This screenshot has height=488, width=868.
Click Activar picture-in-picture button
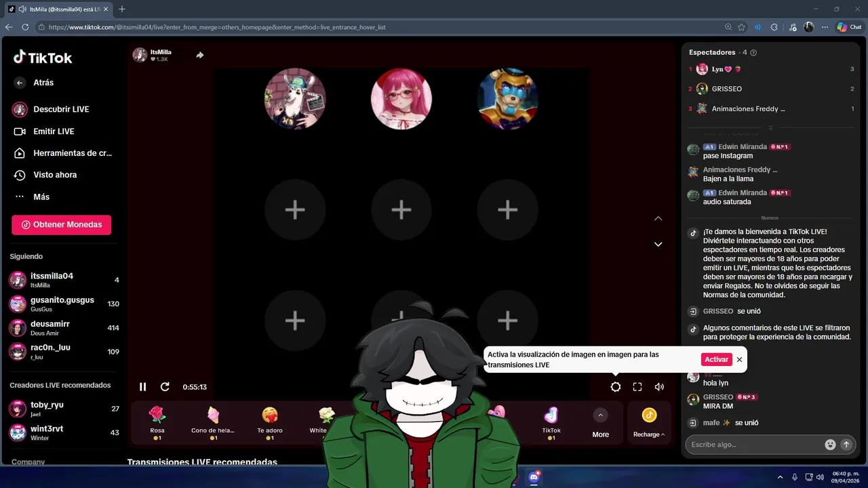click(x=716, y=359)
